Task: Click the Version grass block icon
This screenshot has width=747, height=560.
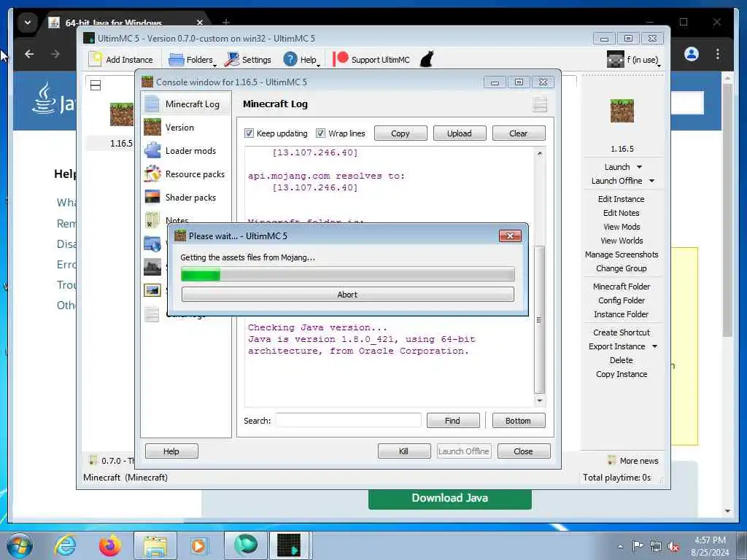Action: point(152,127)
